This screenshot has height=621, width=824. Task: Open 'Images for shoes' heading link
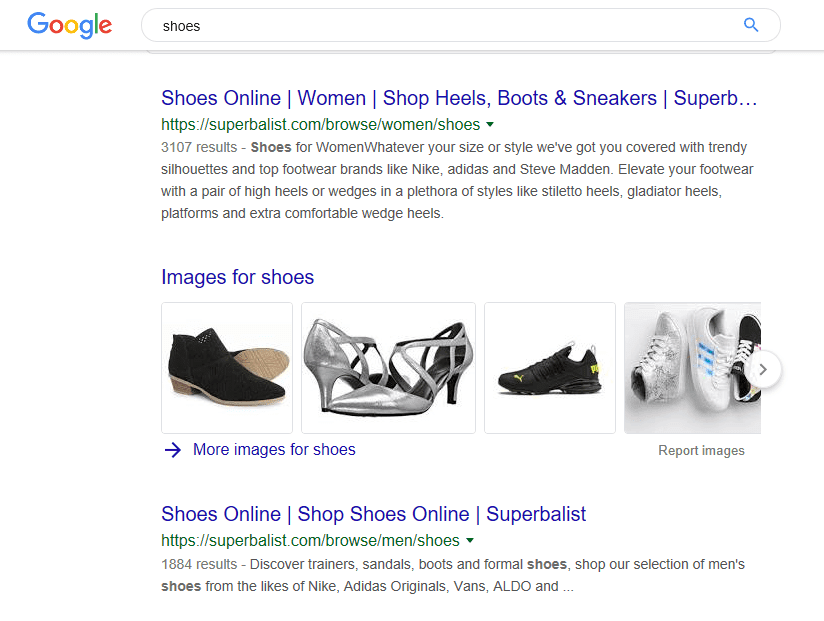(238, 277)
